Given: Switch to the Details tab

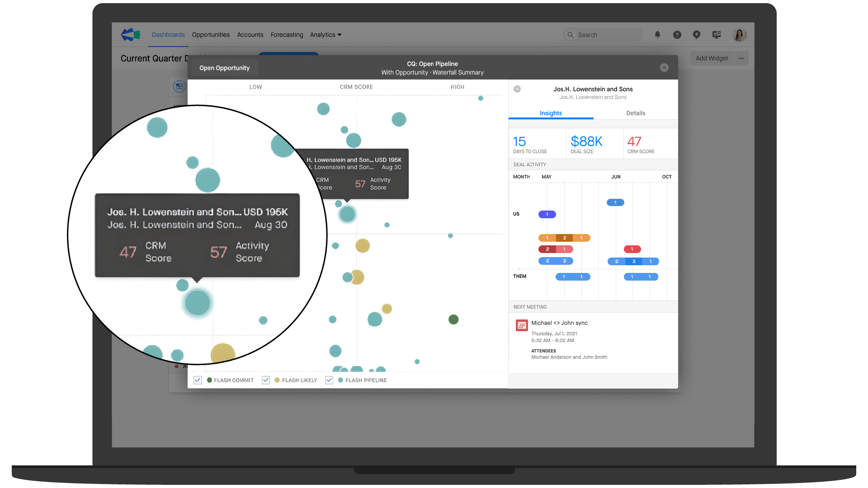Looking at the screenshot, I should (634, 113).
